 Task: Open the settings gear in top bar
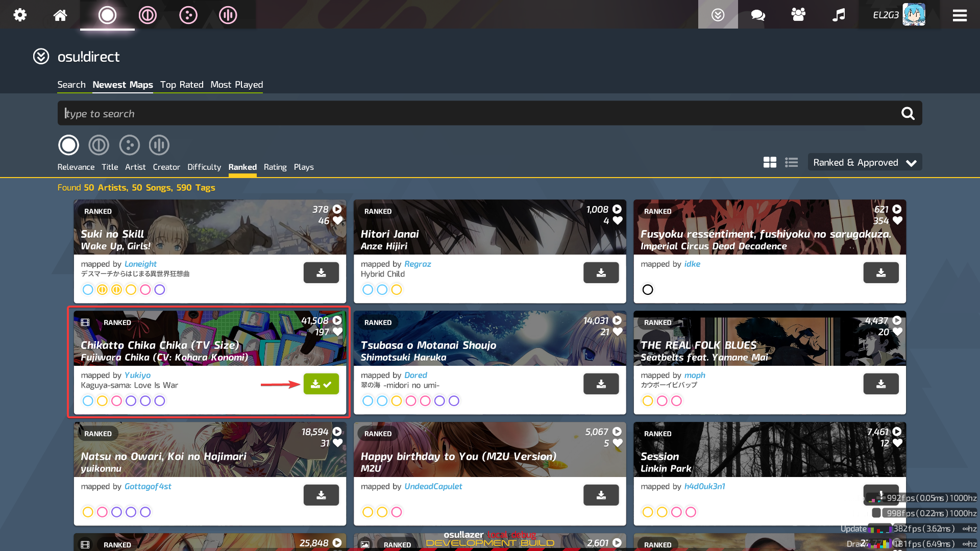click(20, 15)
